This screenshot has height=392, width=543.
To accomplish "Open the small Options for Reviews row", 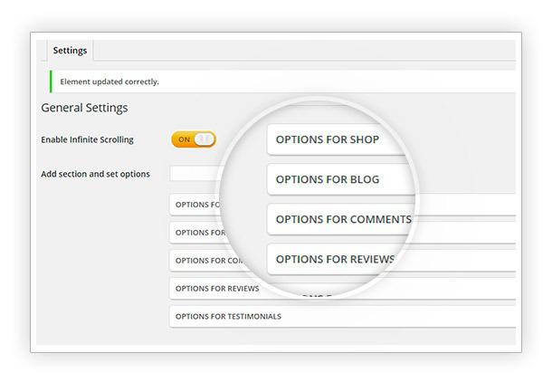I will [217, 289].
